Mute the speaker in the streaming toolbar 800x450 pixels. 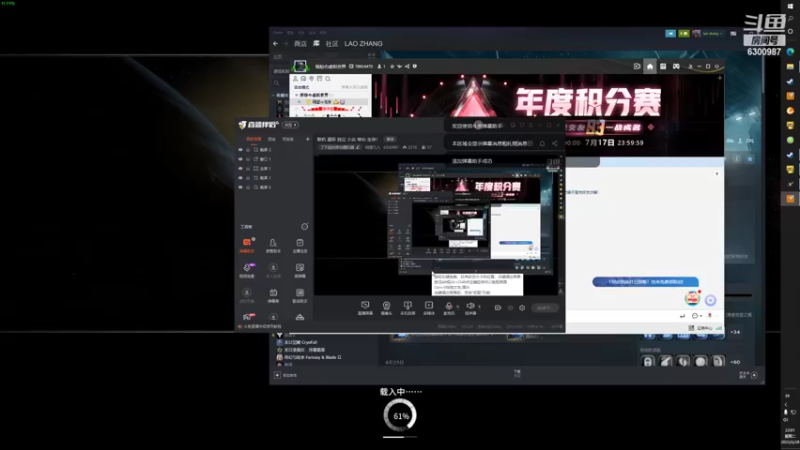(470, 308)
